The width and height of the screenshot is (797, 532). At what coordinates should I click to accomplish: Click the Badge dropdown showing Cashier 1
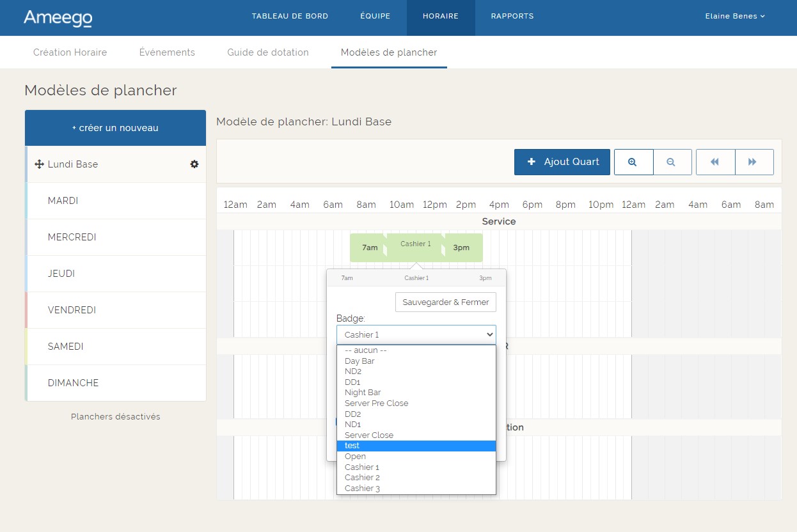point(416,334)
